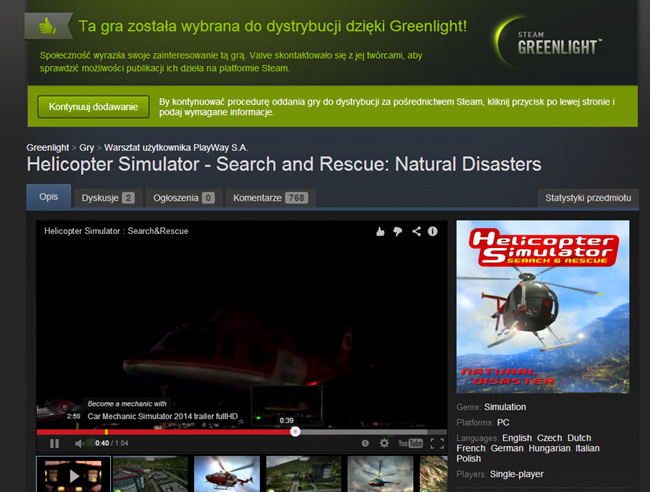650x492 pixels.
Task: Select the Ogłoszenia tab
Action: click(x=183, y=197)
